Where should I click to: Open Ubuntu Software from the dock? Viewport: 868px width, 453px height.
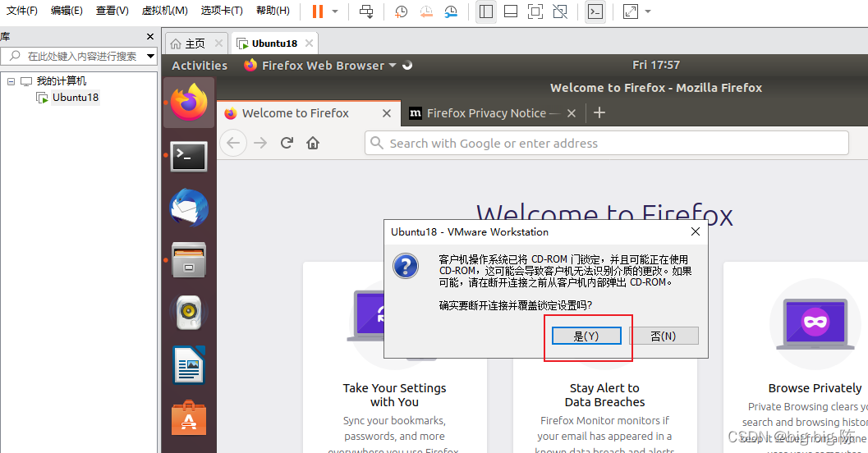tap(189, 419)
